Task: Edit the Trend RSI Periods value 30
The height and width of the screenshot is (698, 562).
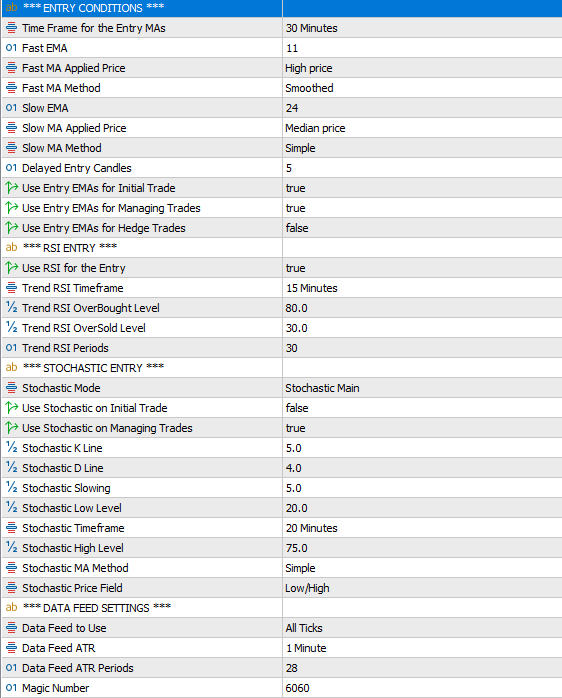Action: pos(422,348)
